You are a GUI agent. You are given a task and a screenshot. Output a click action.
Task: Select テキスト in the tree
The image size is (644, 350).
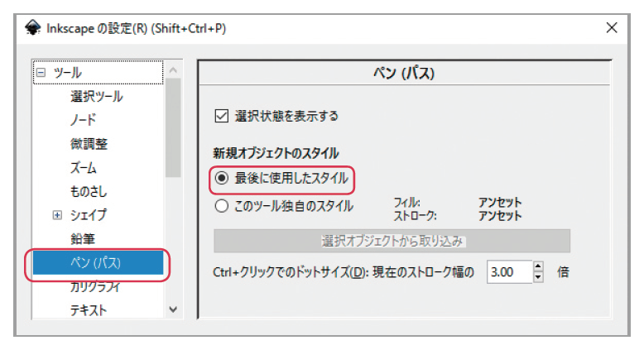[89, 309]
